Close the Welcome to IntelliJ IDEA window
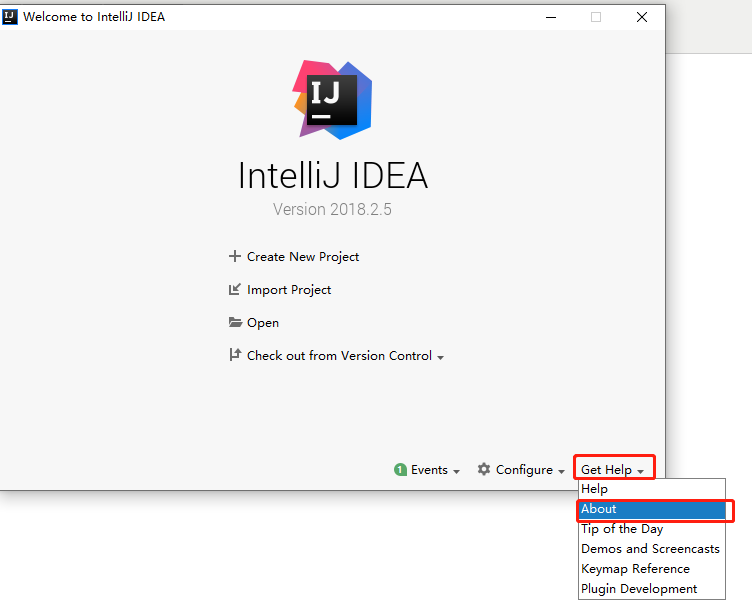This screenshot has width=752, height=613. 641,17
